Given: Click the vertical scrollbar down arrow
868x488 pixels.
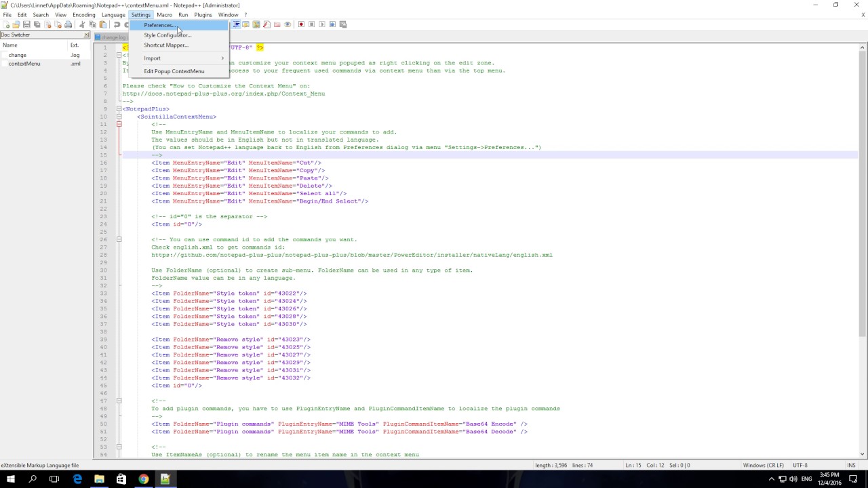Looking at the screenshot, I should pos(863,453).
